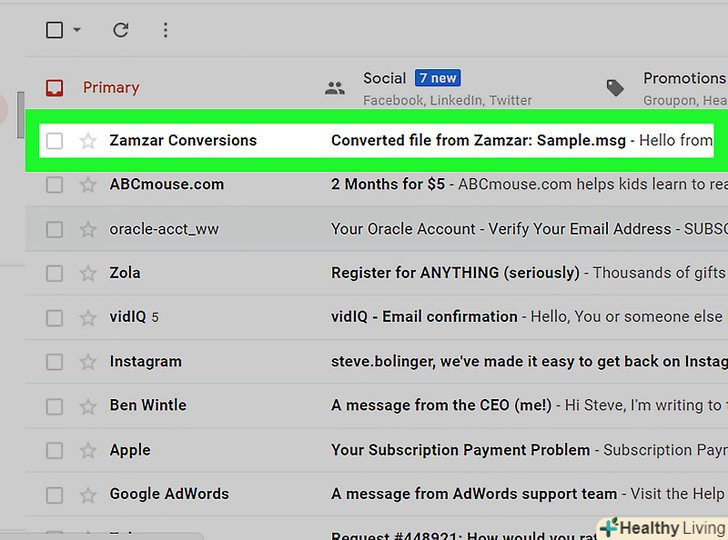Toggle the select-all checkbox in toolbar
This screenshot has height=540, width=728.
coord(54,30)
